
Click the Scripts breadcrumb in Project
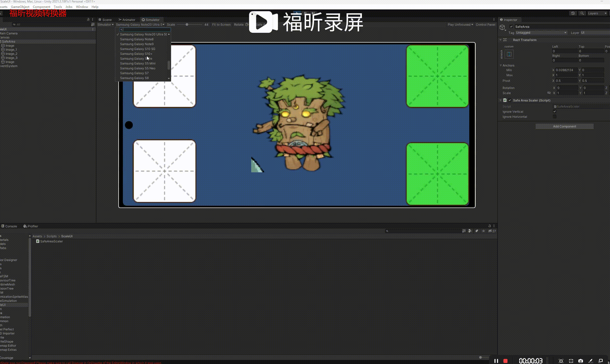click(x=52, y=236)
